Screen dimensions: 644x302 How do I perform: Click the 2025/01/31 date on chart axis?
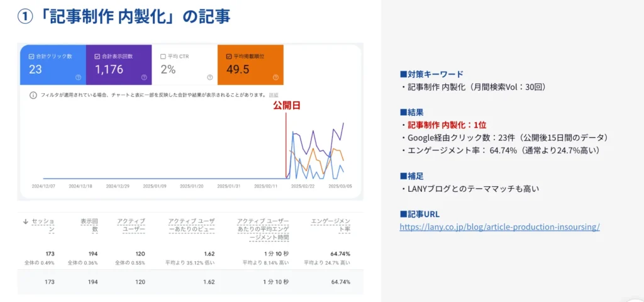229,186
